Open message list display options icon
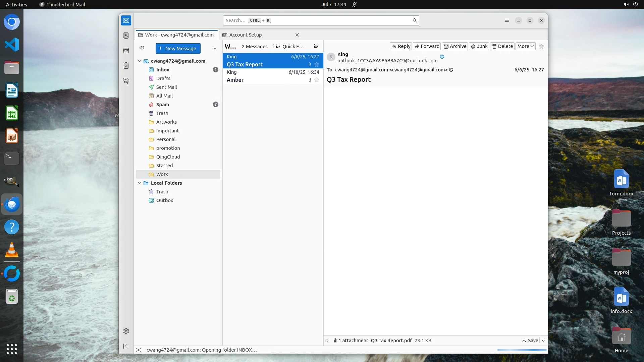The image size is (644, 362). tap(316, 46)
